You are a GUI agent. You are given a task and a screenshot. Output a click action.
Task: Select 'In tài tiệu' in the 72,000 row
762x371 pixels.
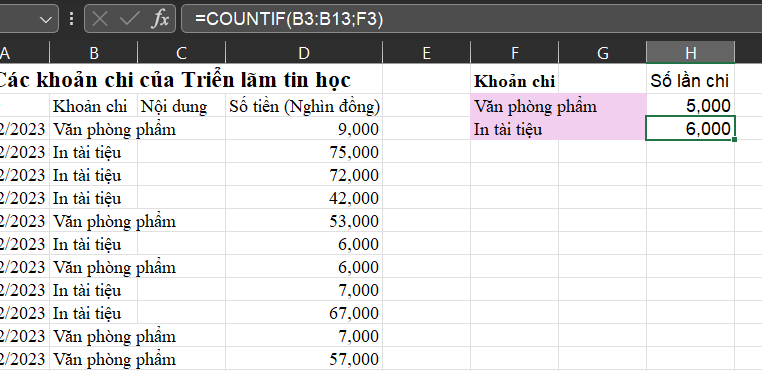pos(93,175)
